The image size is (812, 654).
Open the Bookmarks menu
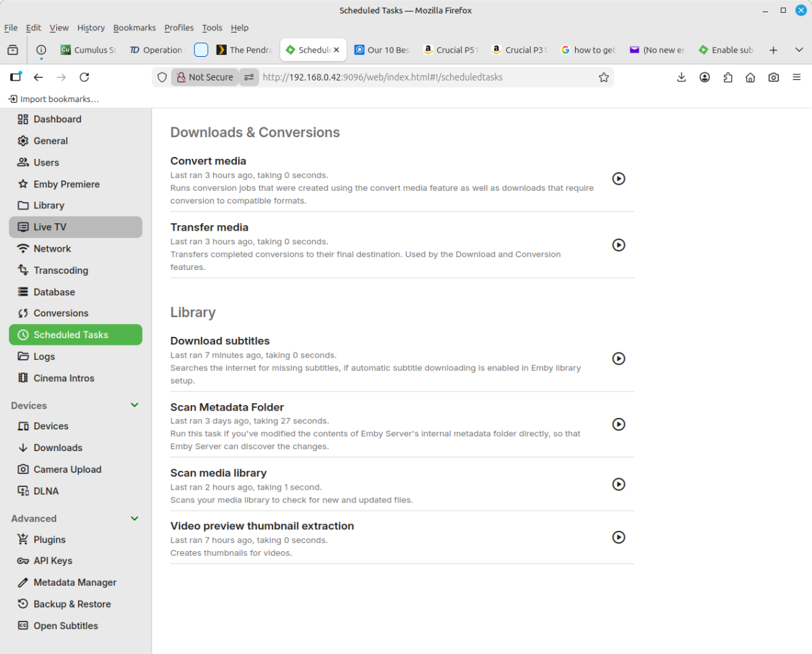coord(134,28)
